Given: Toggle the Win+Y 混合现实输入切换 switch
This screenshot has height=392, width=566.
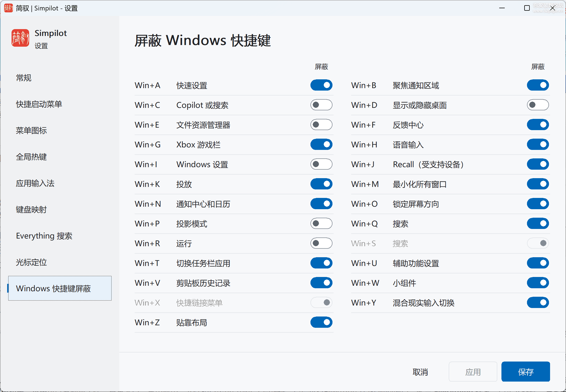Looking at the screenshot, I should point(538,303).
